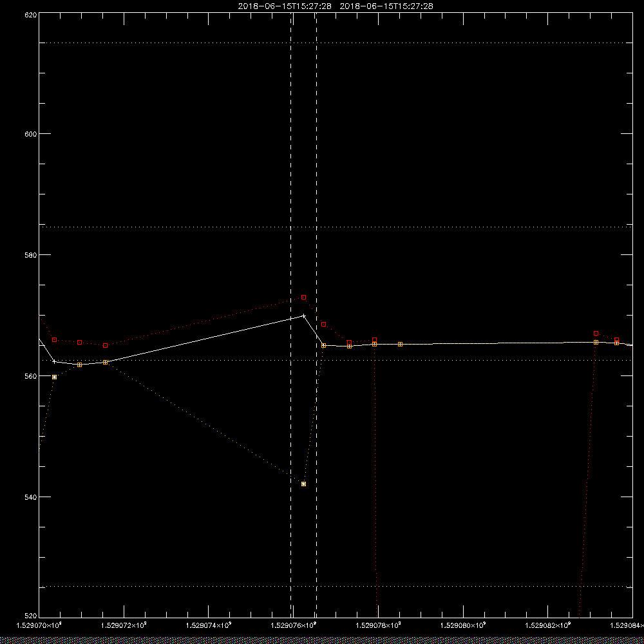Click the x-axis label 1.529082×10⁹
Image resolution: width=644 pixels, height=644 pixels.
(549, 625)
